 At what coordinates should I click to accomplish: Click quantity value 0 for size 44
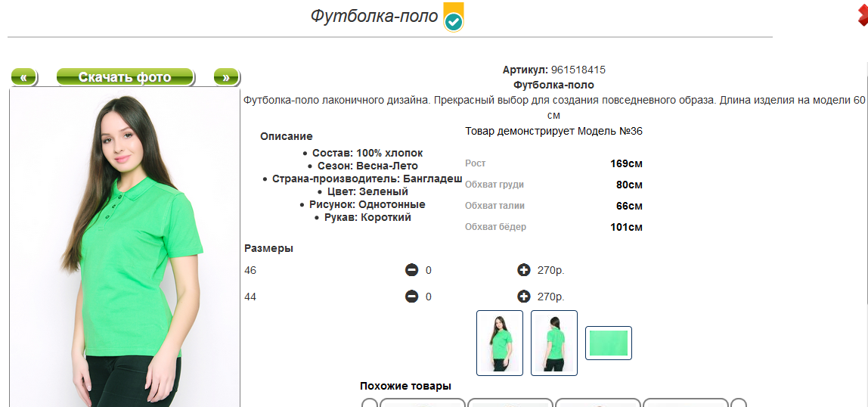point(428,297)
